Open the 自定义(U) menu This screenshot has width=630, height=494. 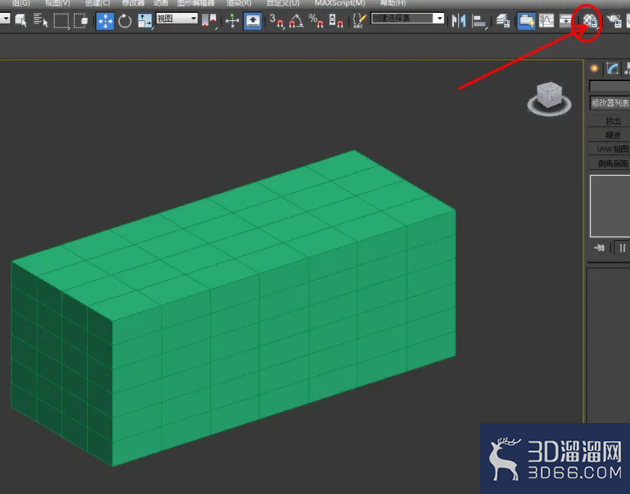click(283, 3)
